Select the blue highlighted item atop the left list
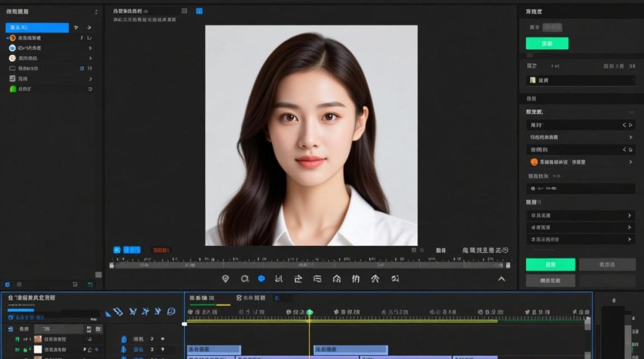644x359 pixels. point(37,28)
